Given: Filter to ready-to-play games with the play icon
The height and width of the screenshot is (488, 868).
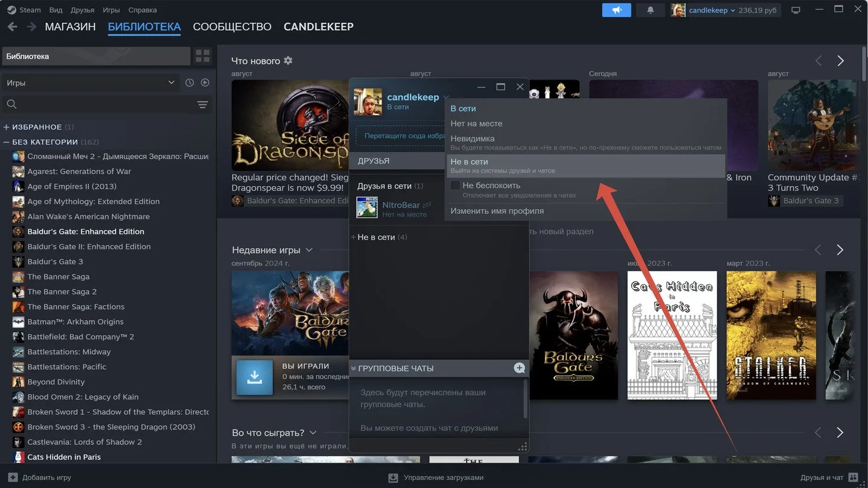Looking at the screenshot, I should [x=205, y=83].
